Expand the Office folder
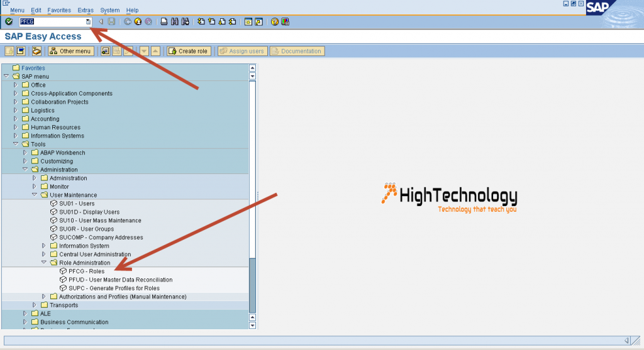This screenshot has height=350, width=644. (16, 85)
